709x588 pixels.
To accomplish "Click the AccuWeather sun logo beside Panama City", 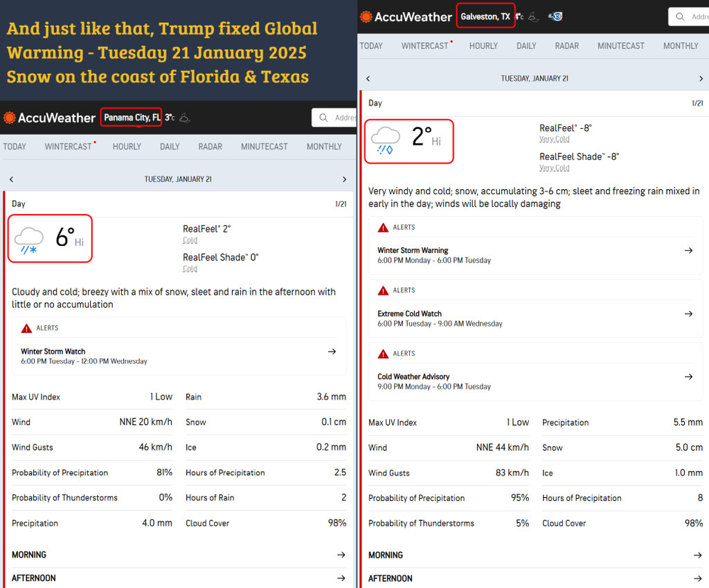I will (x=9, y=118).
